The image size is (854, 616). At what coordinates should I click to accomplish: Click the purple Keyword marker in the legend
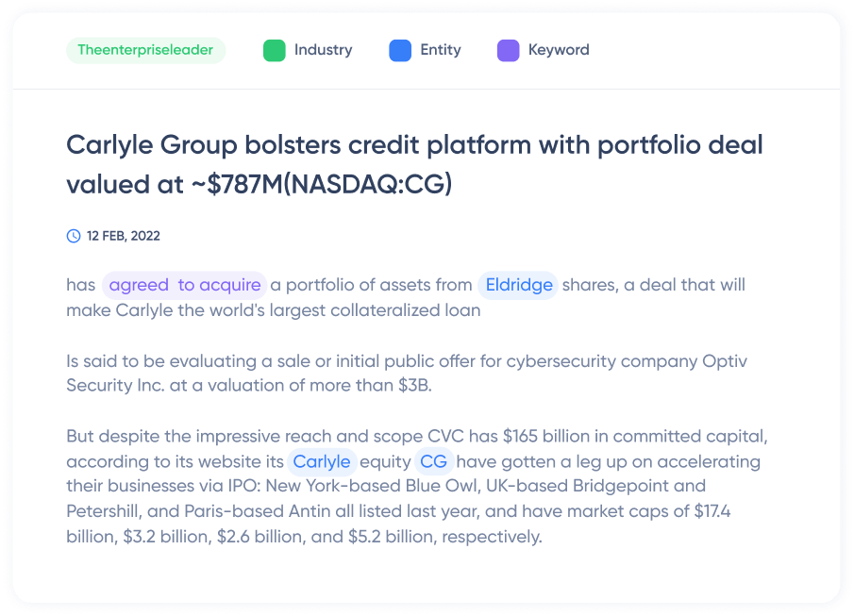pos(510,49)
